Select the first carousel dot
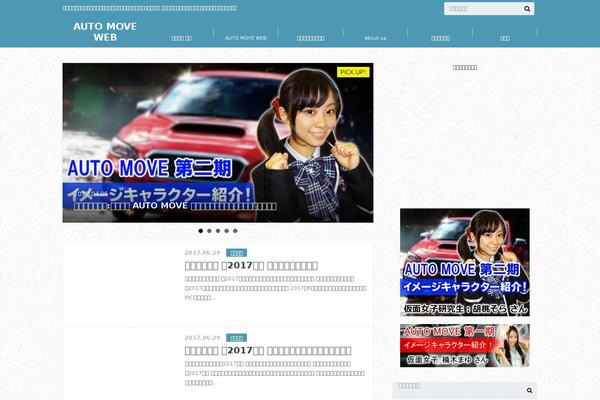The height and width of the screenshot is (400, 600). [x=201, y=231]
